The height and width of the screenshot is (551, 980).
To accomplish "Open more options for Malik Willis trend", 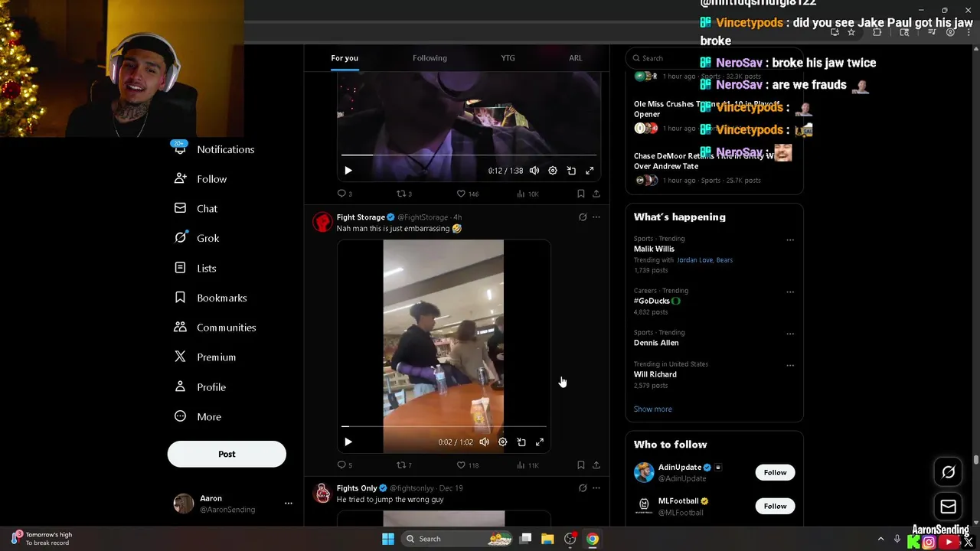I will 790,240.
